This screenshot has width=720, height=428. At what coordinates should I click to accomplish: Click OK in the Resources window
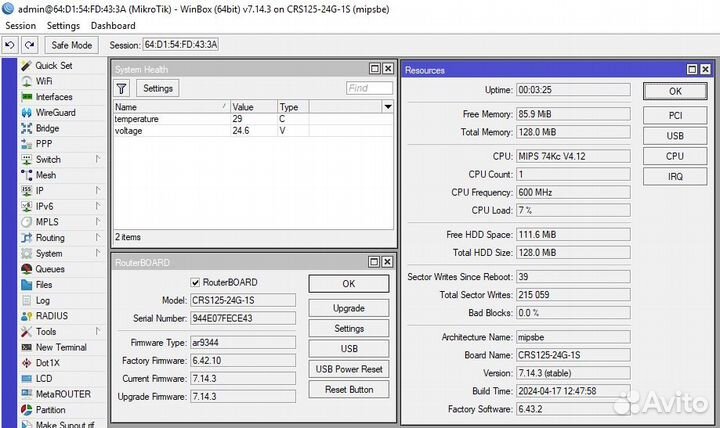coord(675,91)
